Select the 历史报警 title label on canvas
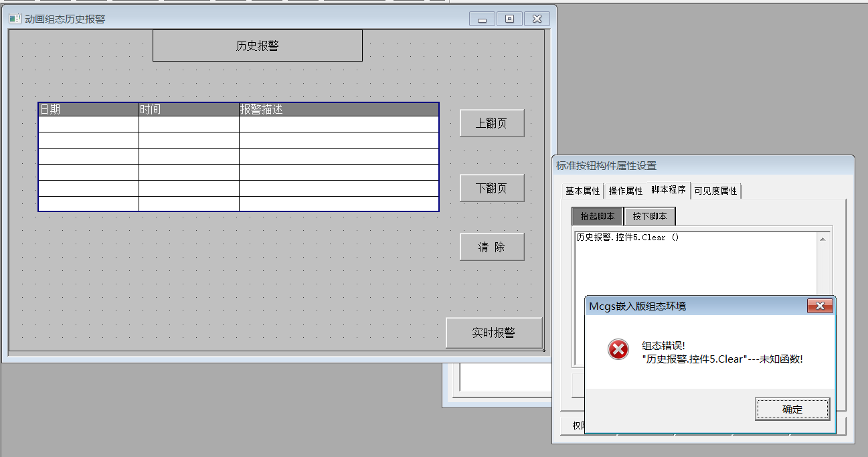Viewport: 868px width, 457px height. pos(257,45)
